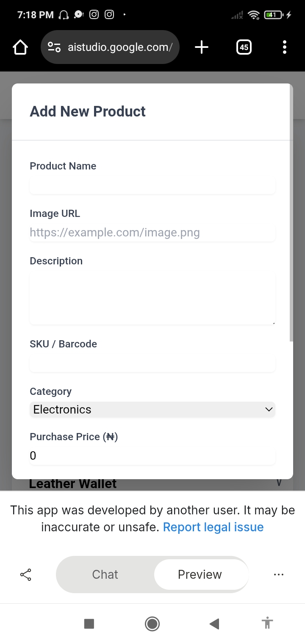The image size is (305, 644).
Task: Open the more options ellipsis beside Preview
Action: tap(278, 575)
